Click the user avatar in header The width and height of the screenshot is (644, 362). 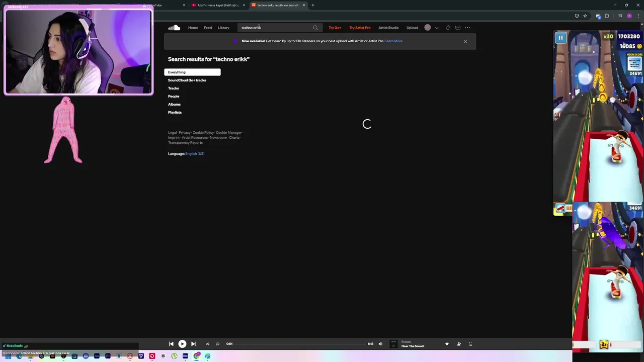point(428,28)
